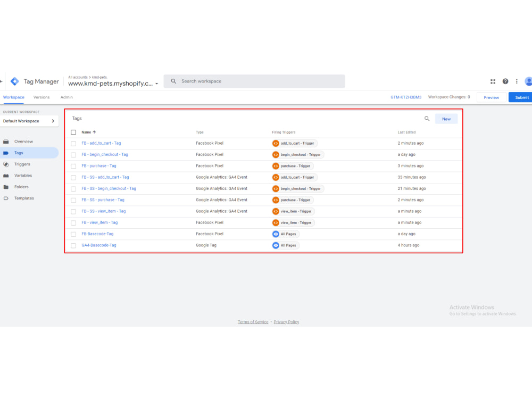Check the box for FB - SS - purchase - Tag
The image size is (532, 399).
[73, 200]
